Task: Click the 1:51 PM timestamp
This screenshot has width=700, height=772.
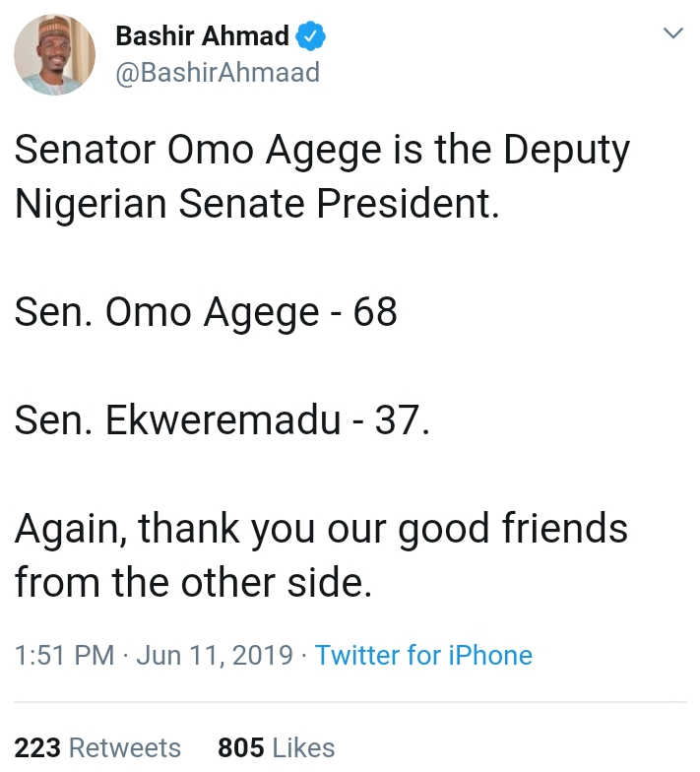Action: click(64, 656)
